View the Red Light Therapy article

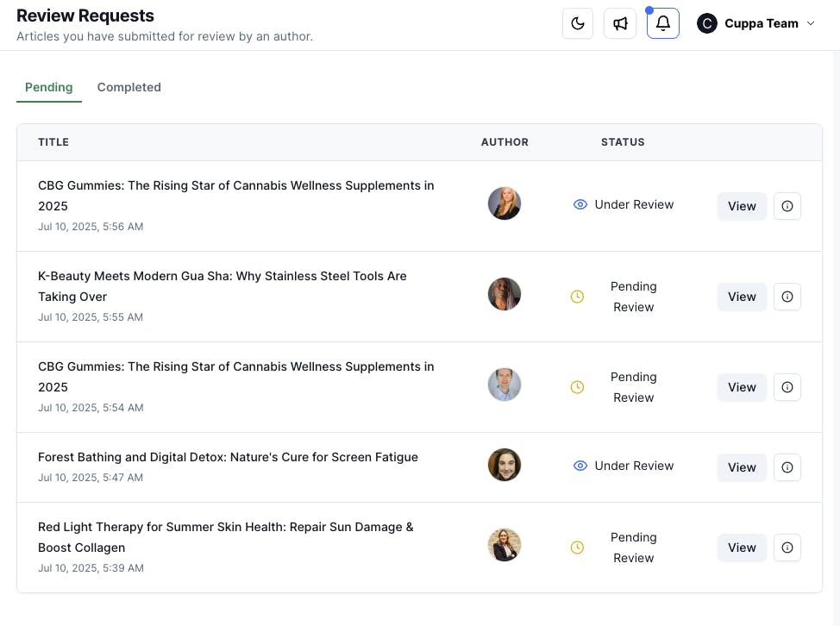pos(742,548)
